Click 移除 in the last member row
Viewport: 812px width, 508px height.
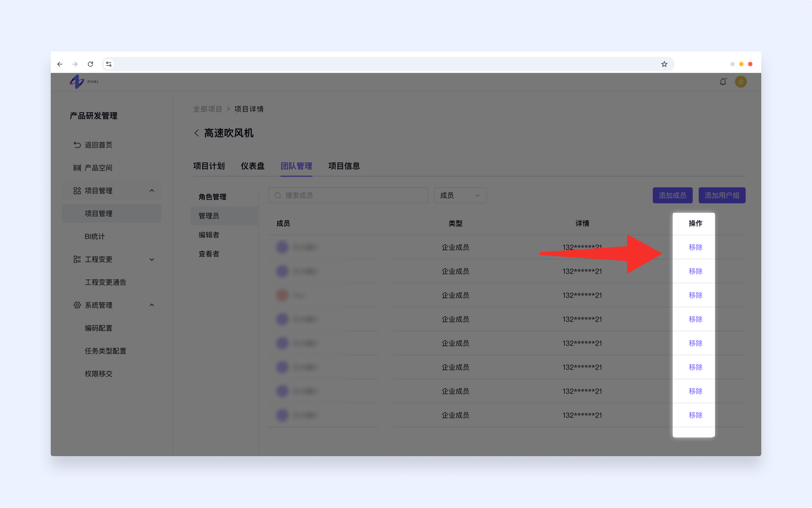(695, 415)
